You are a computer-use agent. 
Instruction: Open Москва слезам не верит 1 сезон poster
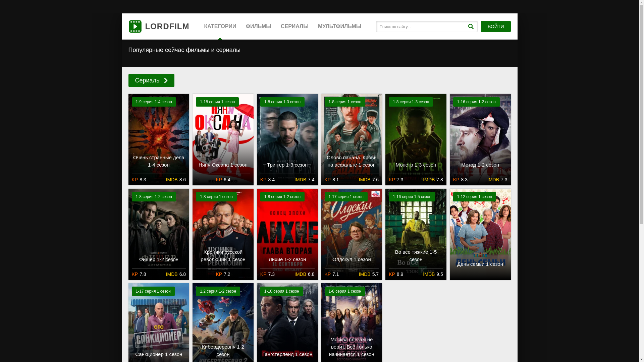pos(352,322)
